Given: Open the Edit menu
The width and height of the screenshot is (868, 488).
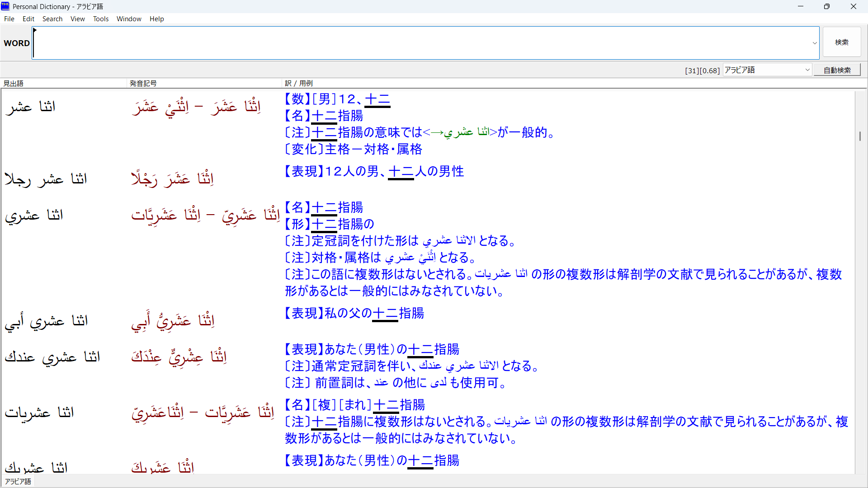Looking at the screenshot, I should (x=28, y=19).
